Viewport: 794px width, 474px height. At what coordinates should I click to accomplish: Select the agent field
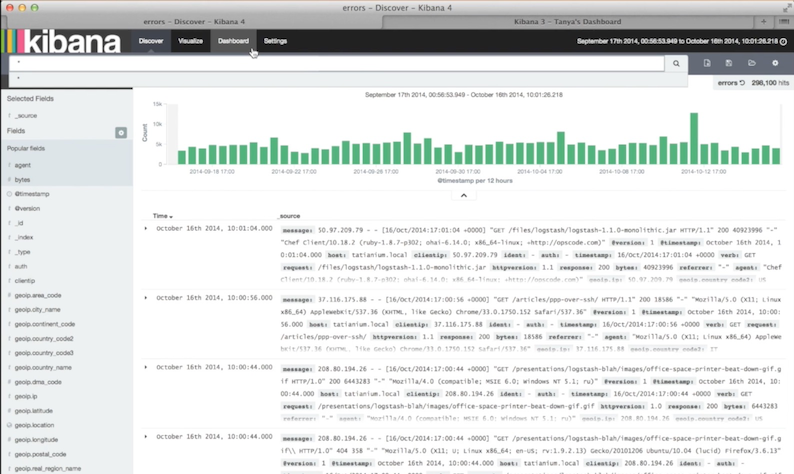click(x=23, y=165)
